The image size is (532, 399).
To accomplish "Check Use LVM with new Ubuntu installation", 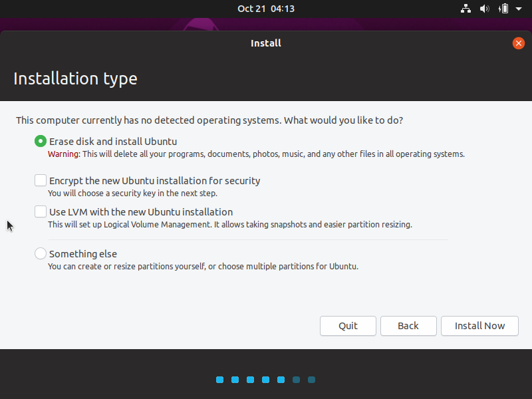I will (x=41, y=211).
